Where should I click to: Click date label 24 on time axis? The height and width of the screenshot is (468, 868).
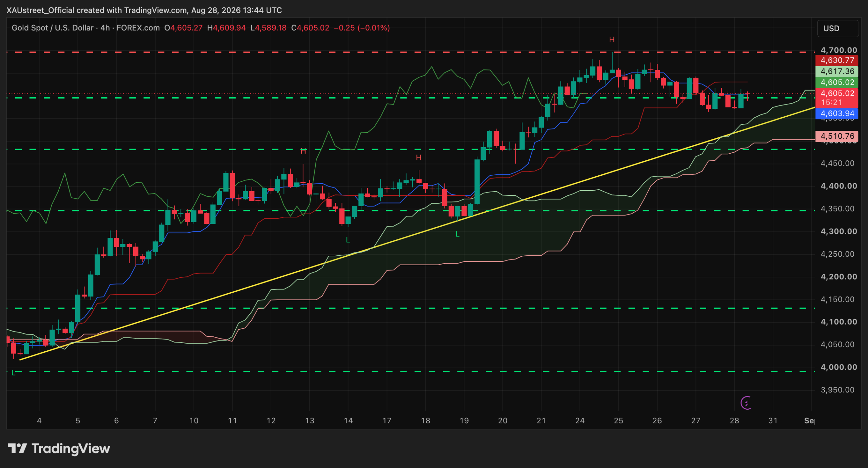(x=580, y=421)
